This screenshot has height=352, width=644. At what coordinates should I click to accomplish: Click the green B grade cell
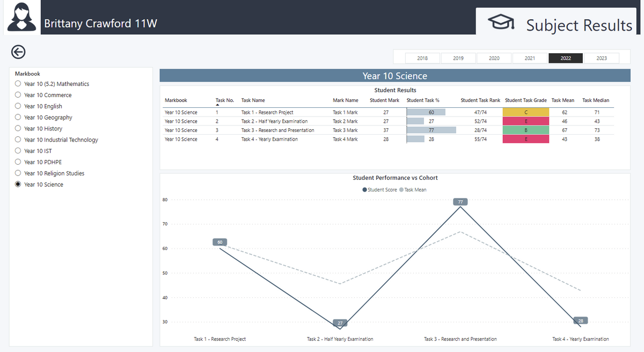(x=525, y=130)
